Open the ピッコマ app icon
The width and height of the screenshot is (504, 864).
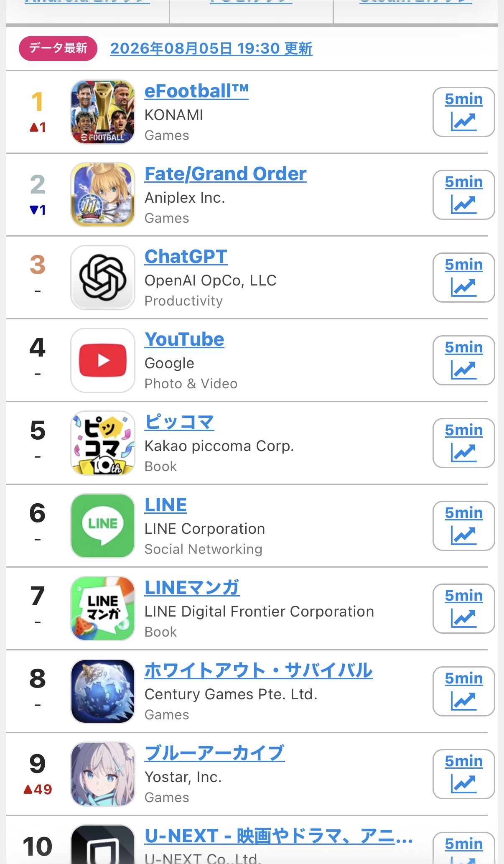coord(103,443)
